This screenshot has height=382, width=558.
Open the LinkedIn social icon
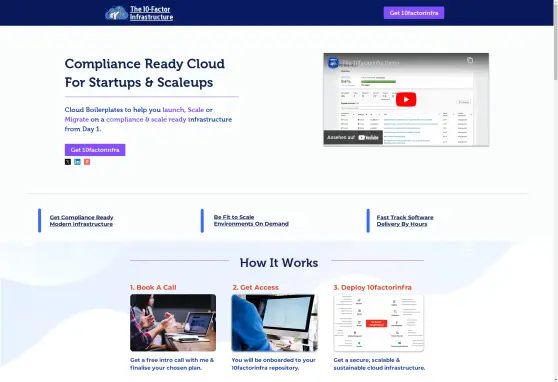77,162
